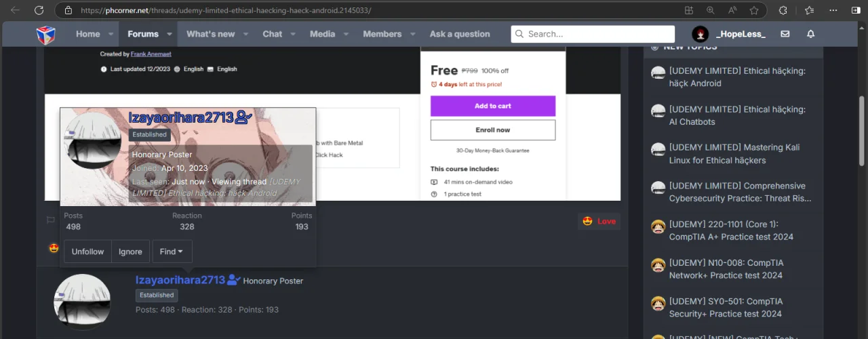Open the favorites list icon
Viewport: 868px width, 339px height.
point(809,10)
